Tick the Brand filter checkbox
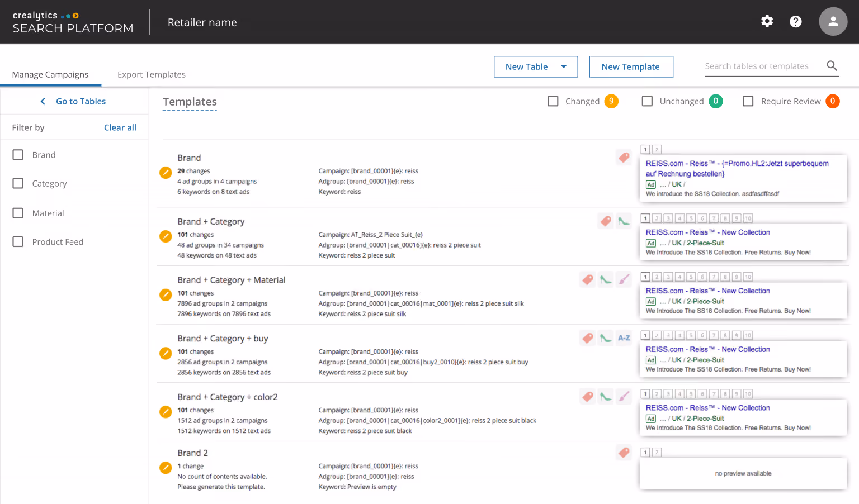 [18, 155]
